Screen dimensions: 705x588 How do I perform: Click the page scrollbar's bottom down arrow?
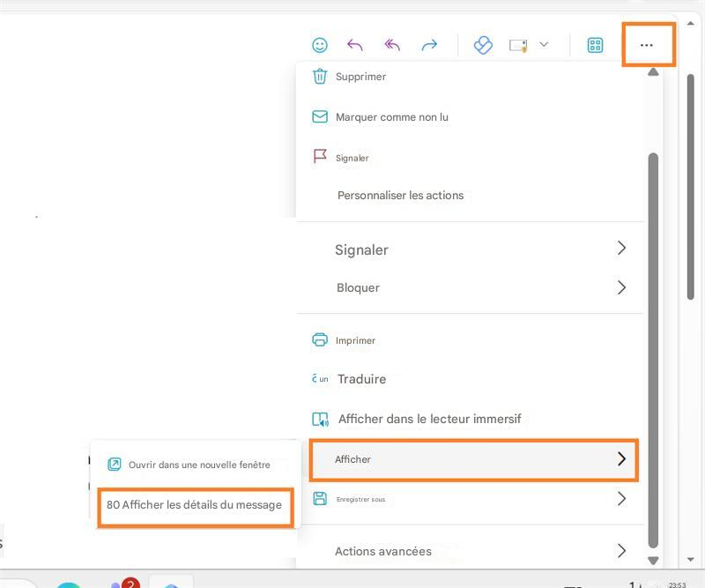point(691,560)
